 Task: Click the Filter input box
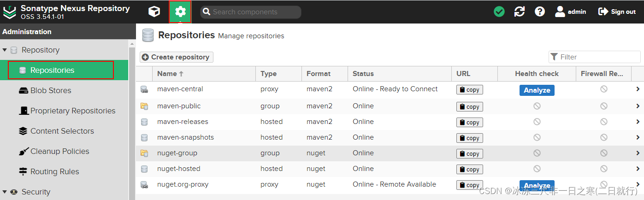[595, 57]
